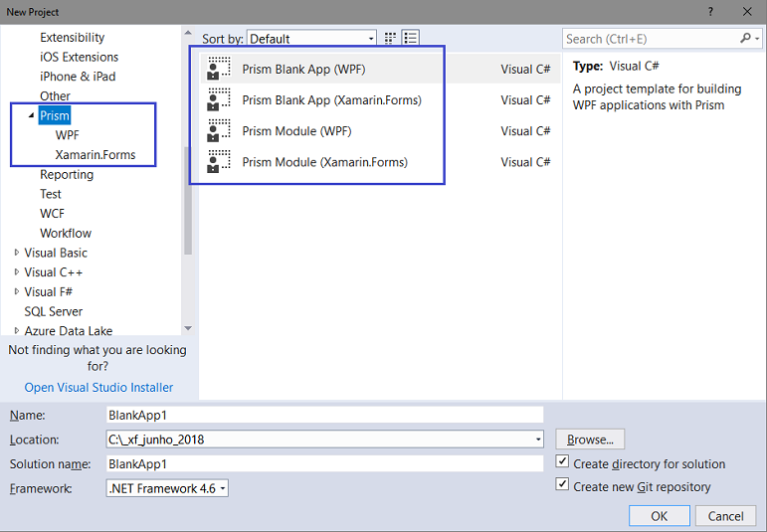The image size is (767, 532).
Task: Select the Extensibility category
Action: coord(73,37)
